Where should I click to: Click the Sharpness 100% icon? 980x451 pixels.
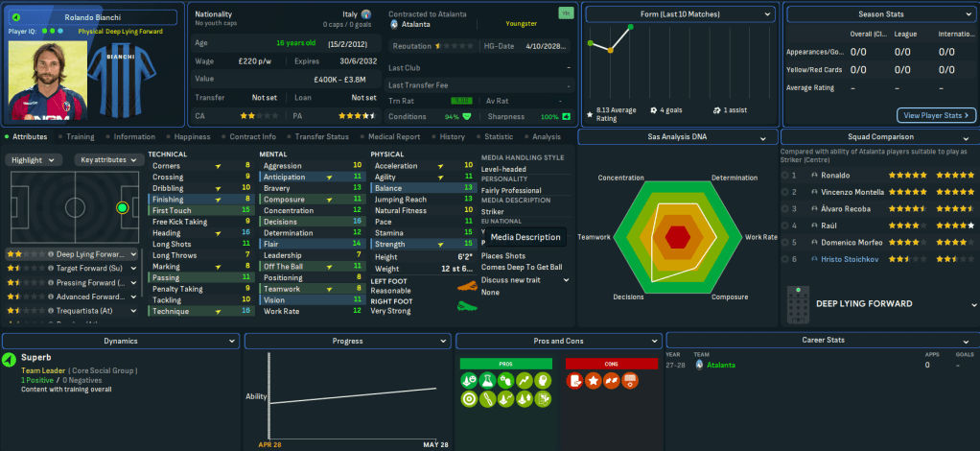point(566,117)
